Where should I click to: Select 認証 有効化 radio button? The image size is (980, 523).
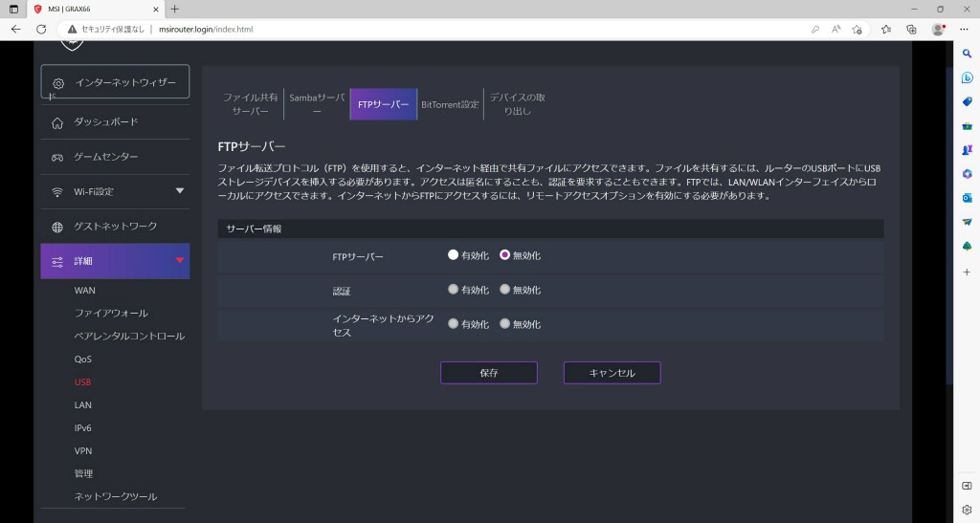click(x=453, y=290)
